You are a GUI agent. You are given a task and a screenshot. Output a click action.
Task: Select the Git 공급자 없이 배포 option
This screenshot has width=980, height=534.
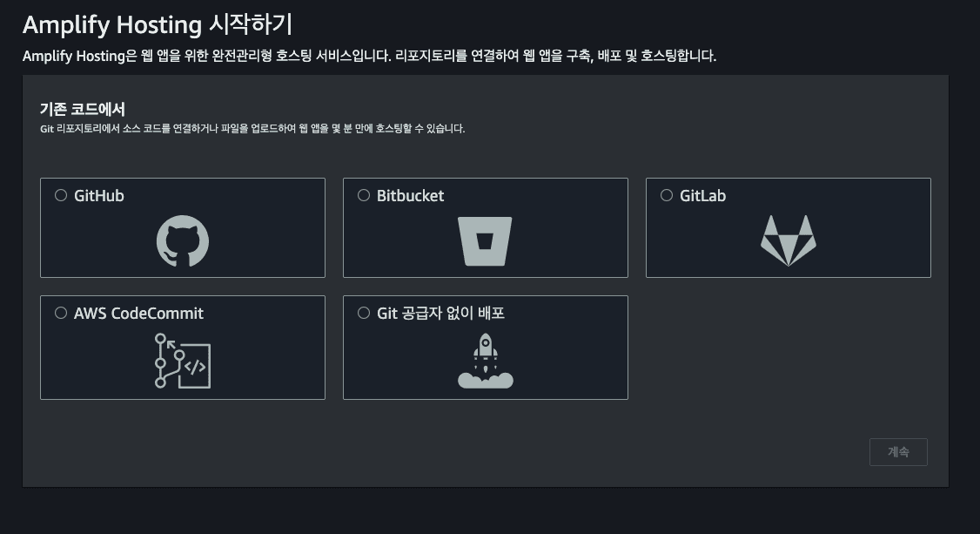pos(364,313)
